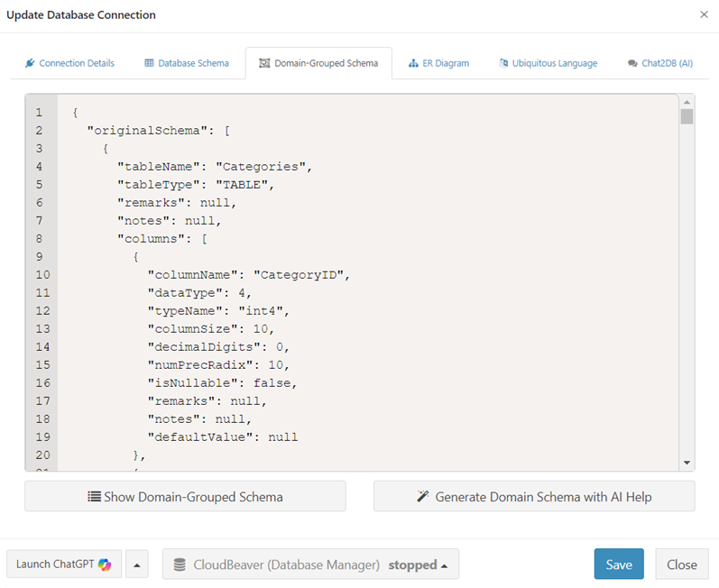
Task: Click the editor's vertical scrollbar thumb
Action: pyautogui.click(x=687, y=116)
